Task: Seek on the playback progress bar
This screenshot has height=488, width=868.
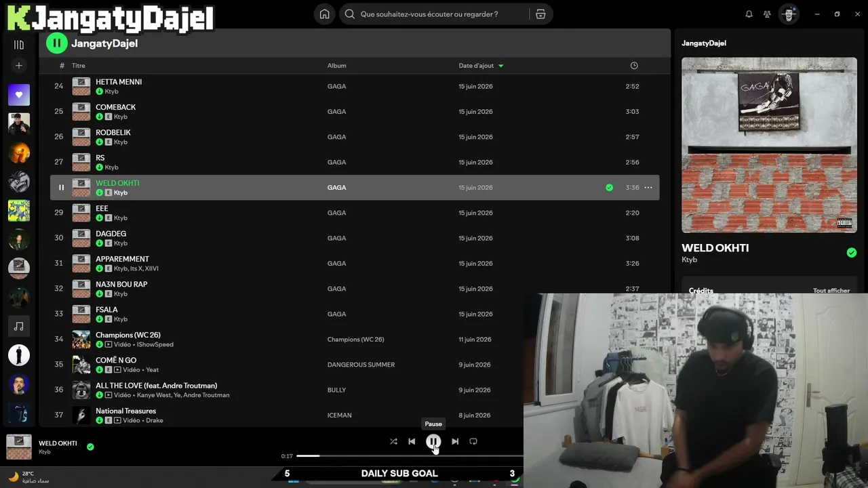Action: (410, 456)
